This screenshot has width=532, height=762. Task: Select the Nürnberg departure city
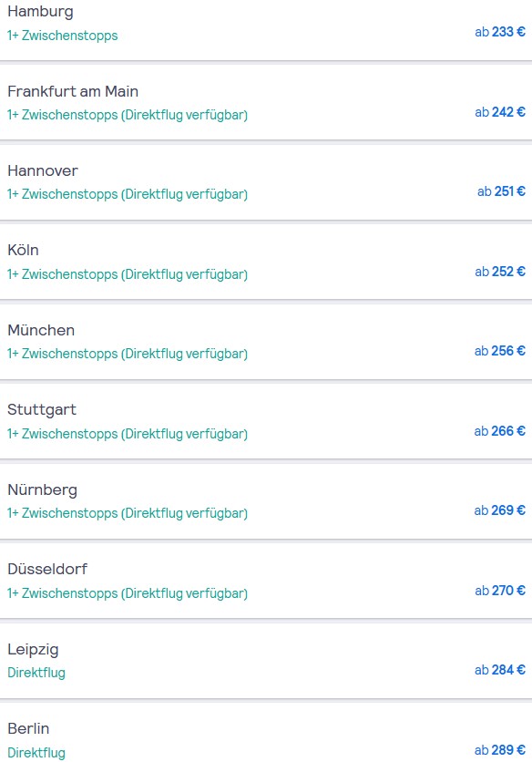click(266, 501)
